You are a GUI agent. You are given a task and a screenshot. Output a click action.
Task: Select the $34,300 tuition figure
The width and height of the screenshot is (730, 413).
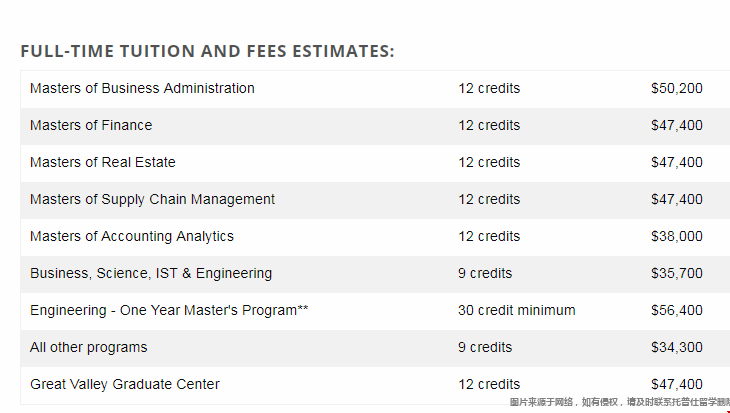[676, 347]
